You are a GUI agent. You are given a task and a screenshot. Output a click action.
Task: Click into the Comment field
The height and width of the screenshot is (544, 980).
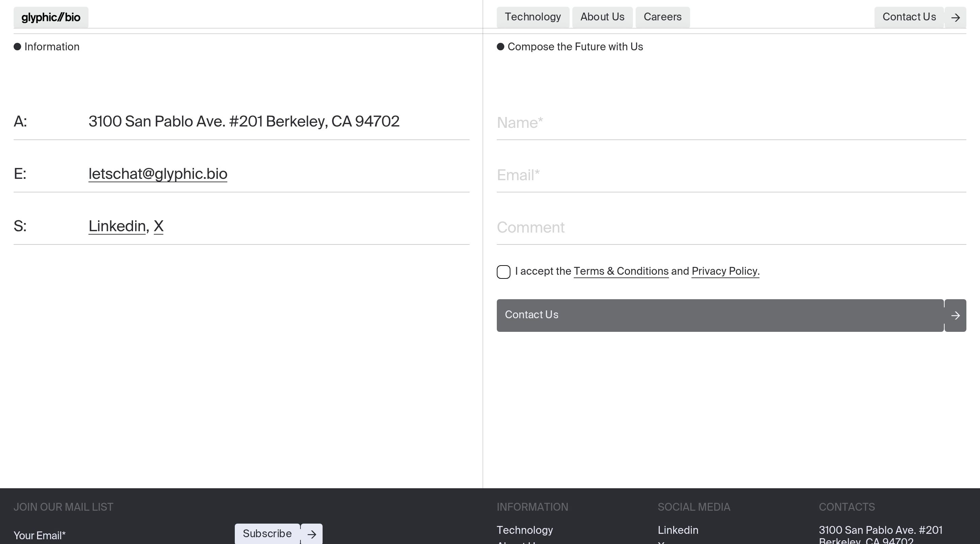coord(731,228)
